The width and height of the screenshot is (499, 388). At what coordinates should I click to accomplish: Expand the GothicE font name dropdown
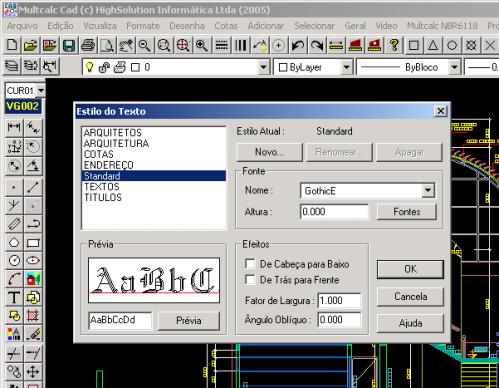(428, 191)
